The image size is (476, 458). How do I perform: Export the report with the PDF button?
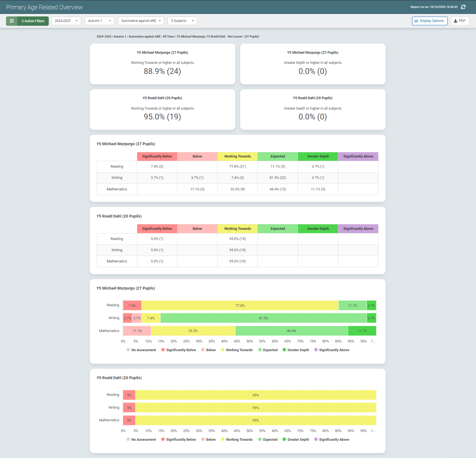tap(460, 21)
